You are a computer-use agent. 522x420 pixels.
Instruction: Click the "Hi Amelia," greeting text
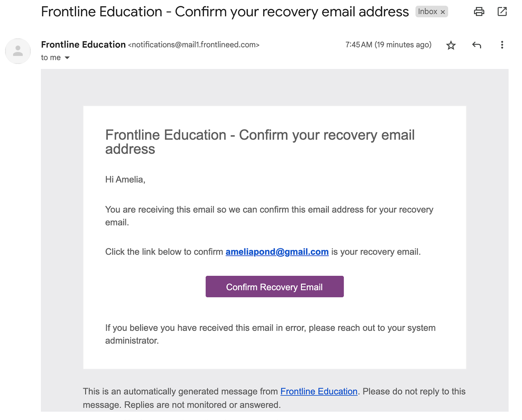coord(125,179)
